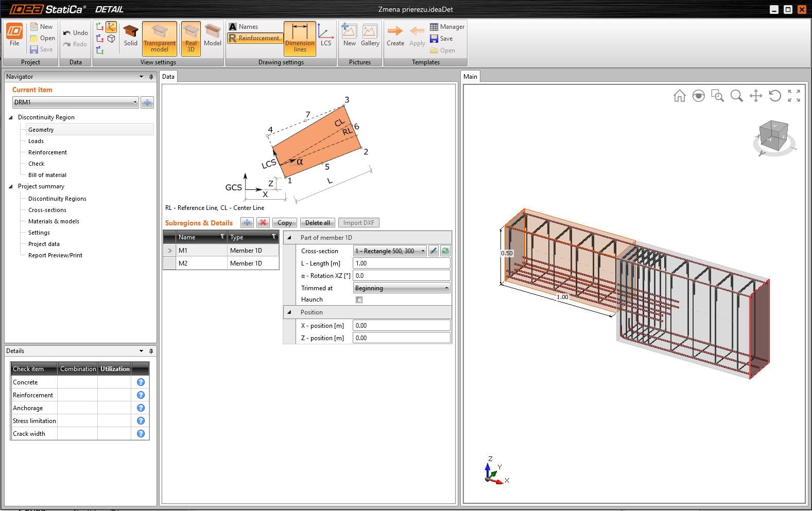The width and height of the screenshot is (812, 511).
Task: Click the home view icon in Main
Action: pos(679,96)
